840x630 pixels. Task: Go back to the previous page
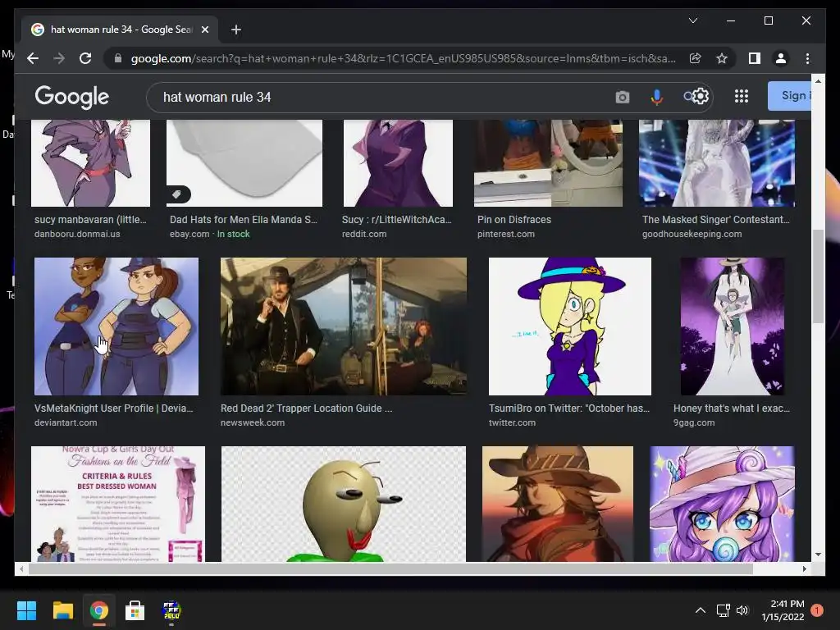pyautogui.click(x=33, y=58)
